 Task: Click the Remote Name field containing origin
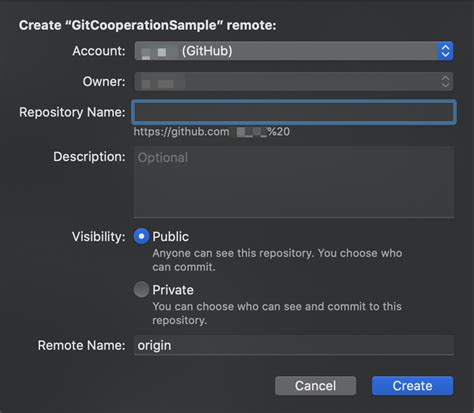(294, 345)
